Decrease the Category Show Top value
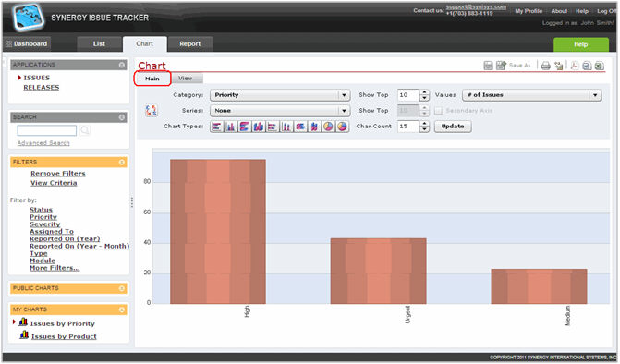This screenshot has width=620, height=364. [x=424, y=98]
